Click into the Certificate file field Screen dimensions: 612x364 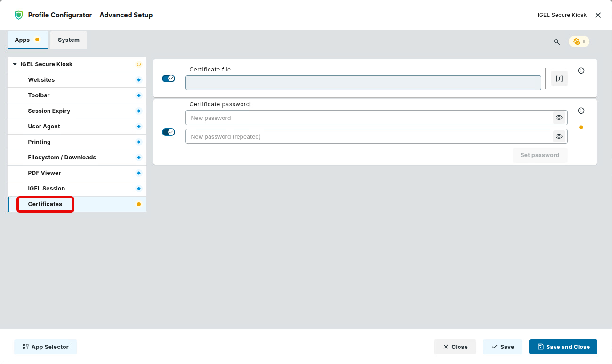363,83
